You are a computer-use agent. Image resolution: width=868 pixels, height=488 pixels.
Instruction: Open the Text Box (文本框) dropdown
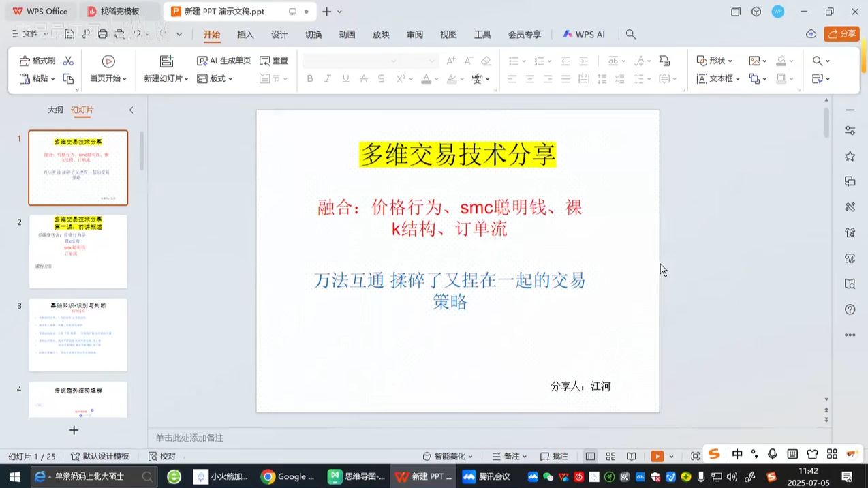[718, 78]
